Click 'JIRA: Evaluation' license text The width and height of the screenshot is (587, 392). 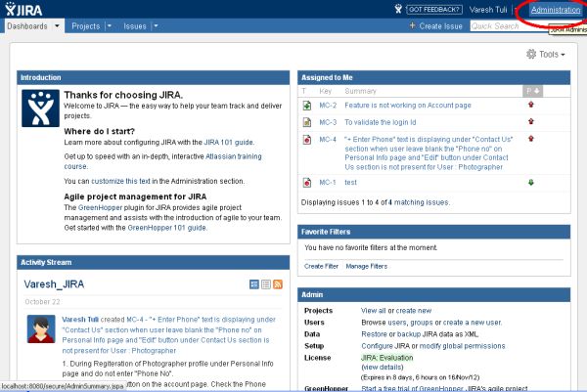coord(387,358)
